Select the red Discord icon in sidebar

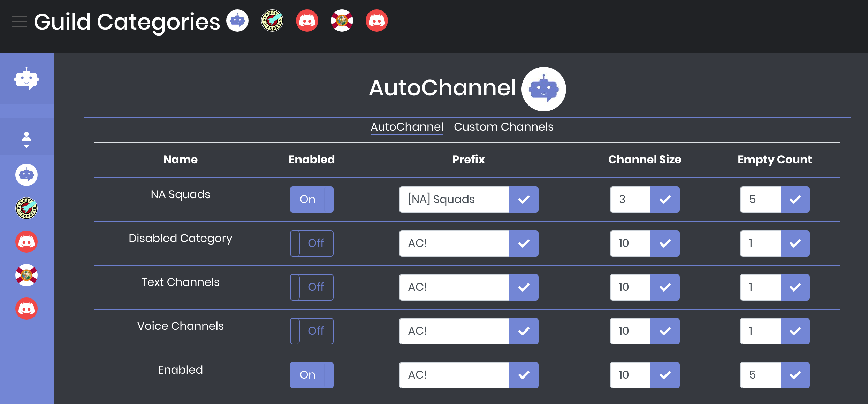click(x=26, y=241)
